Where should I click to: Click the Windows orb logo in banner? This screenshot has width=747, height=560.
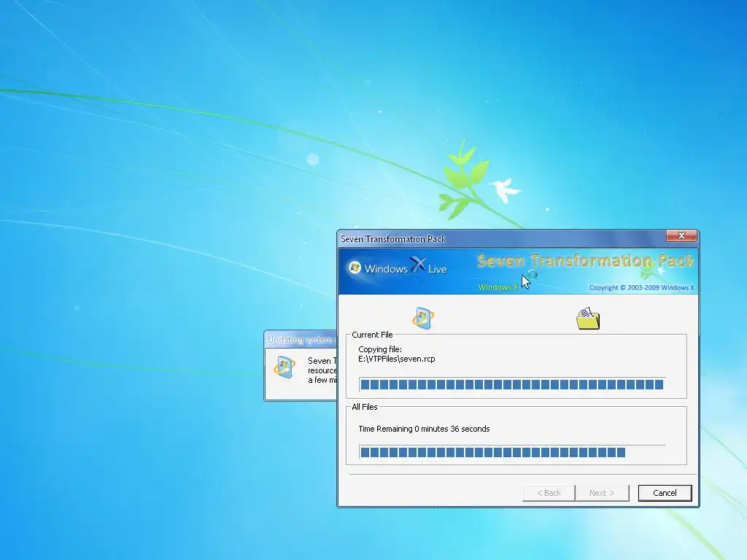355,268
